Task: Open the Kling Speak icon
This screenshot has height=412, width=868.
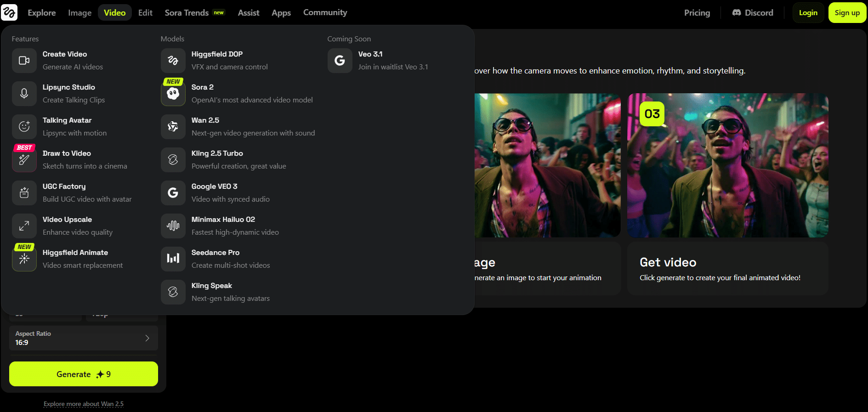Action: click(173, 292)
